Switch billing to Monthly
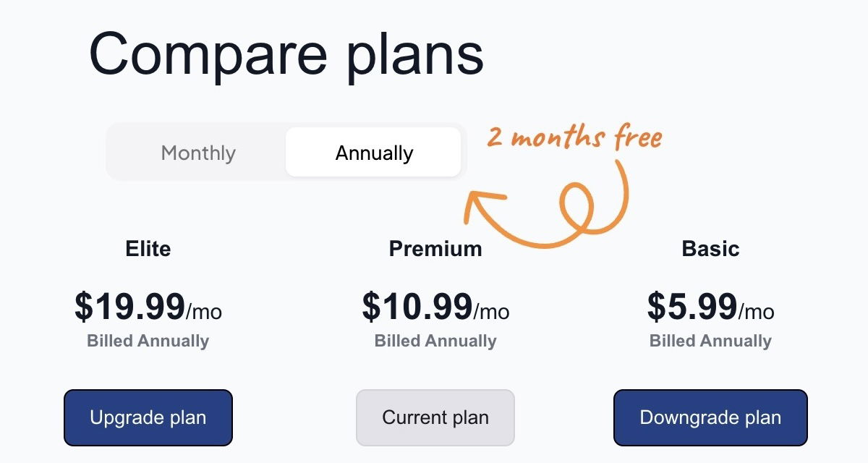Image resolution: width=868 pixels, height=463 pixels. [198, 153]
